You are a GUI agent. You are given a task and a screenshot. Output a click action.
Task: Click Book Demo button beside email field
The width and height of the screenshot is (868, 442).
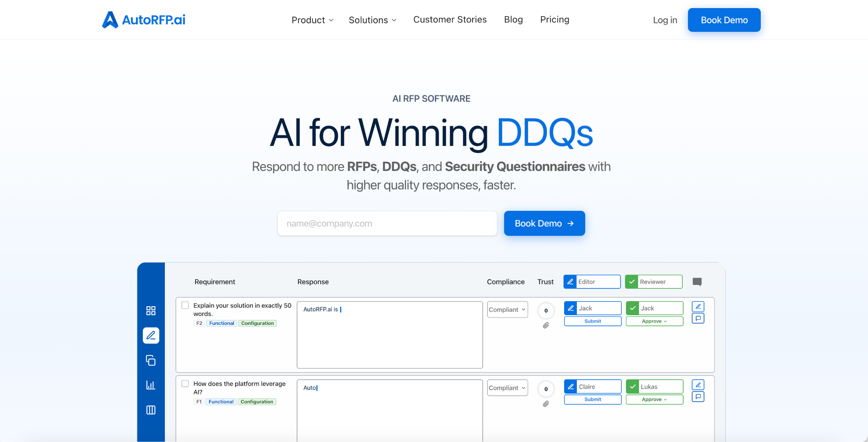coord(544,223)
